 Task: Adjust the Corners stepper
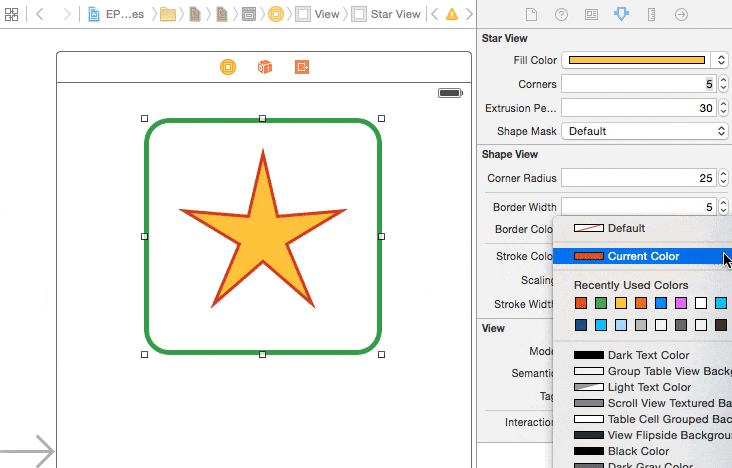coord(723,84)
